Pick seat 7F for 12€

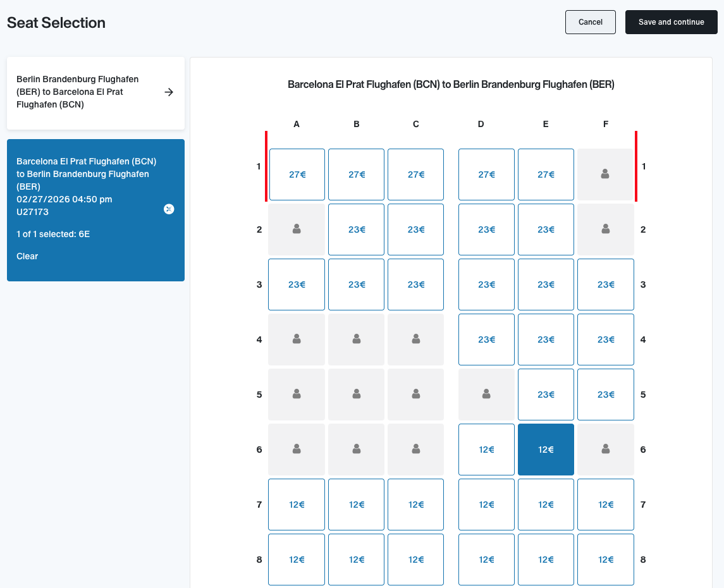605,505
